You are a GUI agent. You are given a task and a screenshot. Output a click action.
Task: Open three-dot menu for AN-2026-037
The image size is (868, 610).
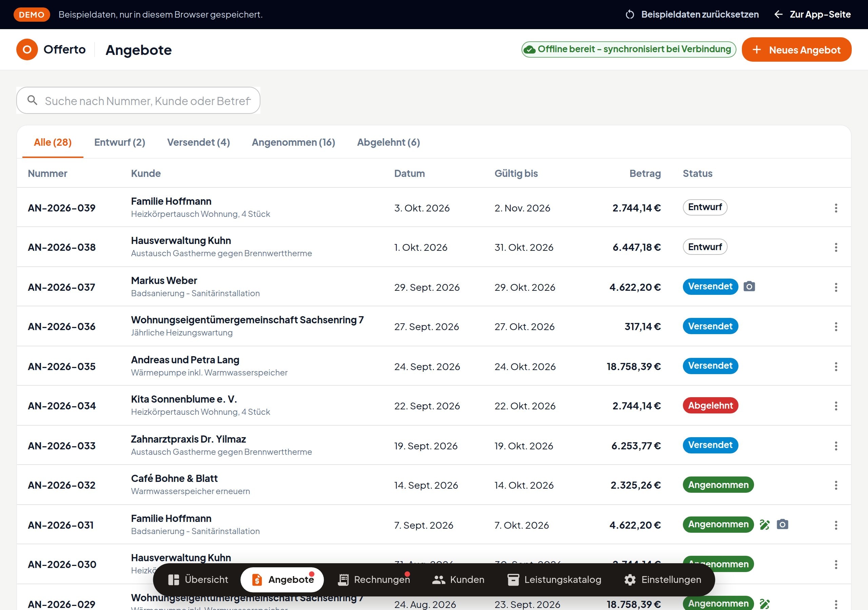[836, 287]
